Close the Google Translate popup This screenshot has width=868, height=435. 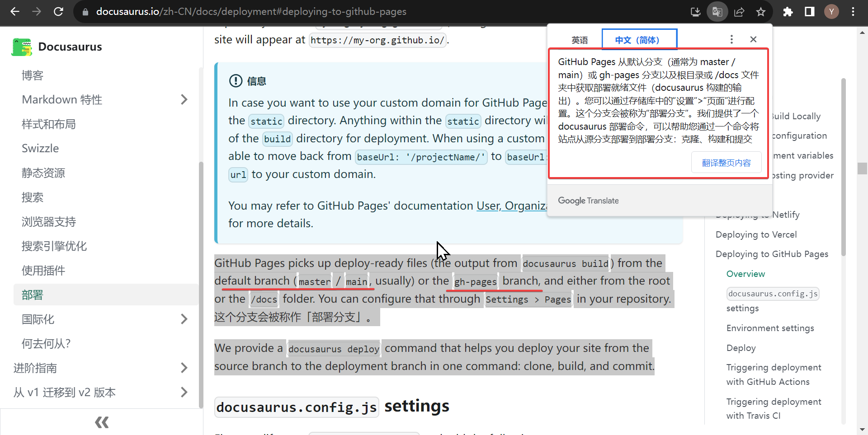pos(753,39)
